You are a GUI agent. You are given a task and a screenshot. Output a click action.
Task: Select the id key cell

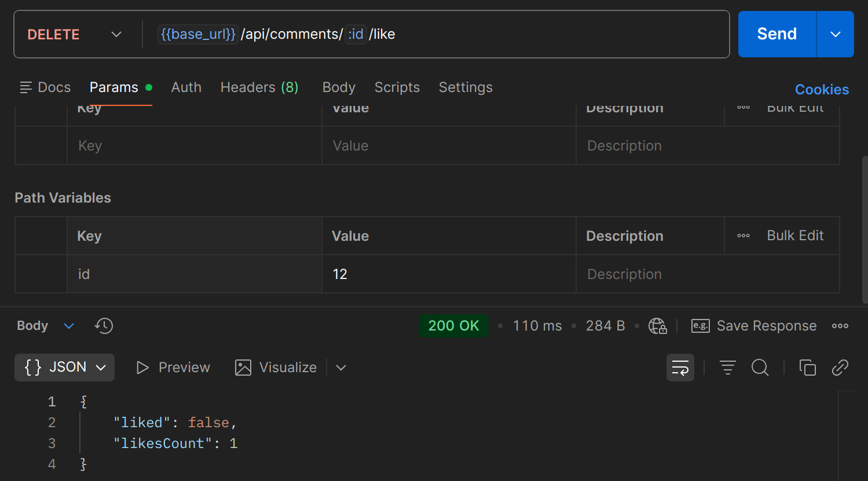pos(195,274)
